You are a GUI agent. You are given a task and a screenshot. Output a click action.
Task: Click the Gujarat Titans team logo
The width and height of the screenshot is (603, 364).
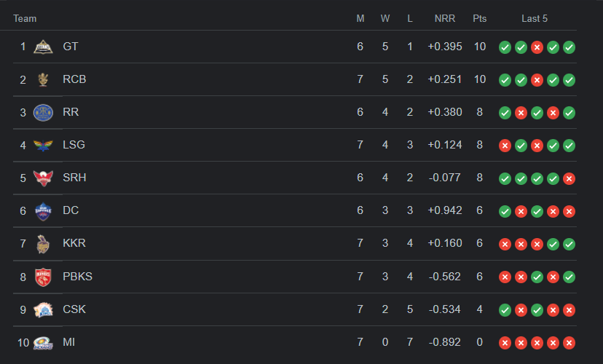pyautogui.click(x=44, y=47)
